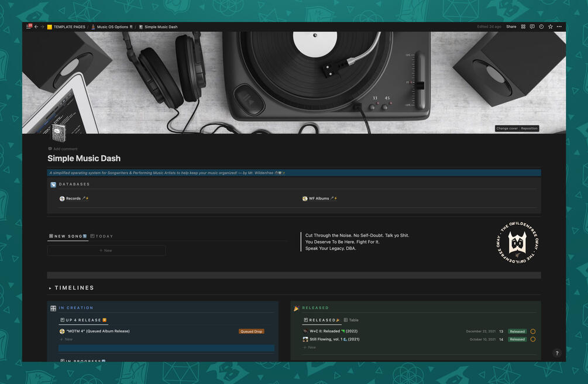
Task: Click the RELEASED section heading
Action: (315, 308)
